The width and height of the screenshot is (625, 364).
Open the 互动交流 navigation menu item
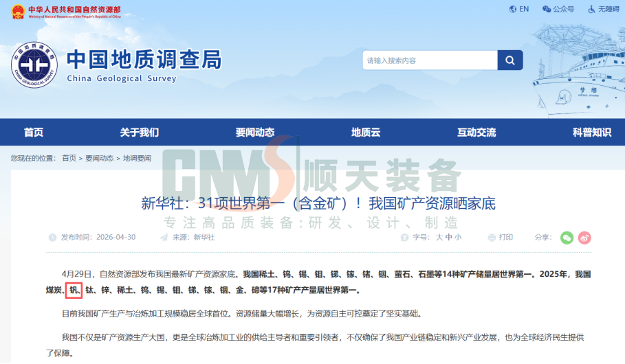click(476, 133)
